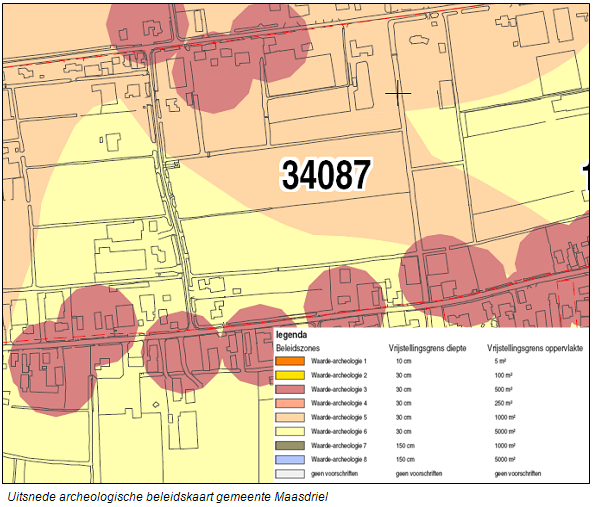This screenshot has width=593, height=507.
Task: Select the light blue Waarde-archeologie 8 swatch
Action: click(290, 459)
